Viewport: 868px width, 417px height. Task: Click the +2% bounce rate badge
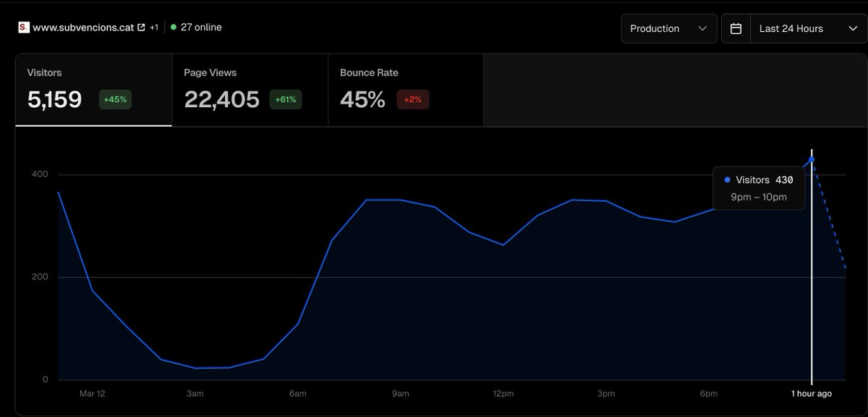point(413,100)
